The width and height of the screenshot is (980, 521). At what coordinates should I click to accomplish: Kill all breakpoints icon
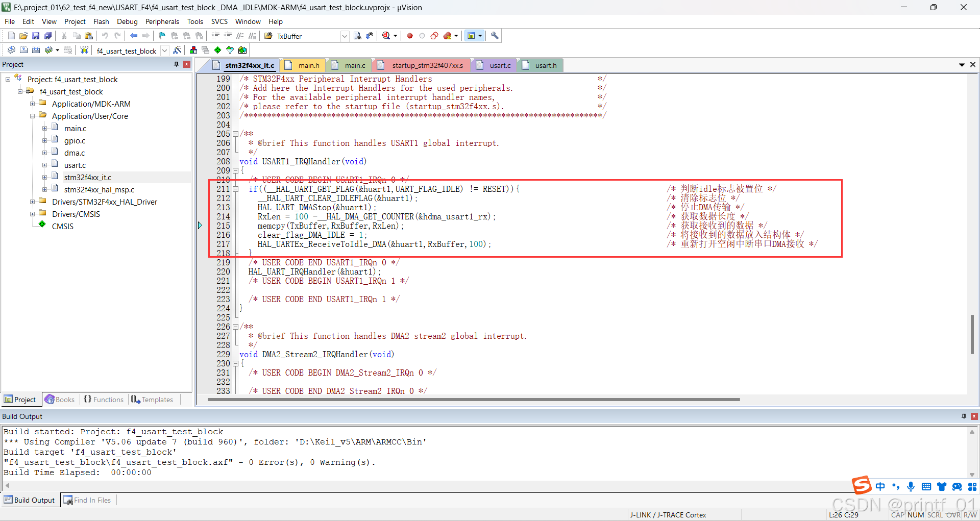point(448,36)
